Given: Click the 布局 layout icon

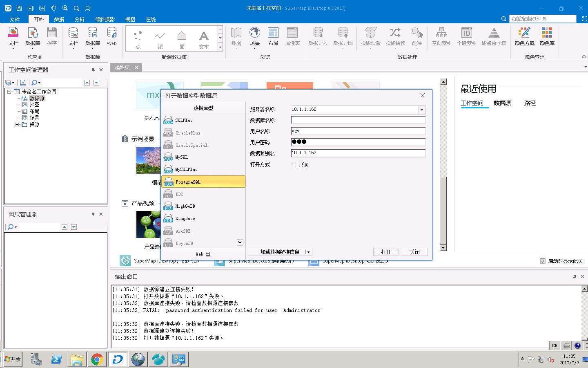Looking at the screenshot, I should (273, 36).
